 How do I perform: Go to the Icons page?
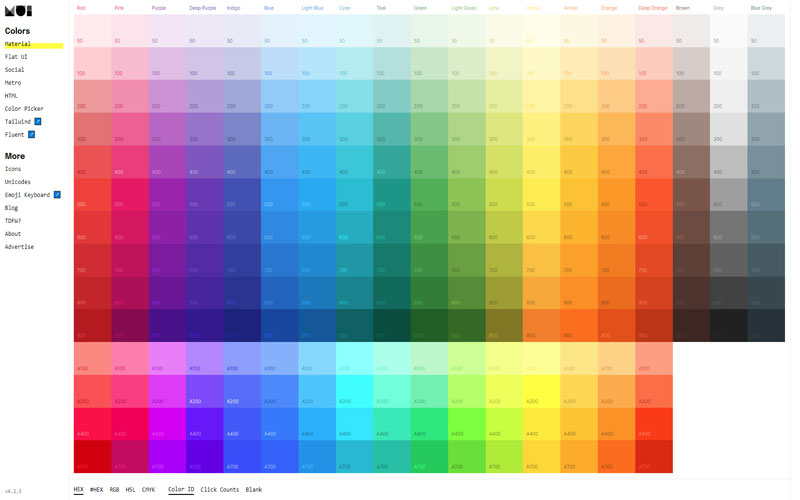[x=13, y=169]
